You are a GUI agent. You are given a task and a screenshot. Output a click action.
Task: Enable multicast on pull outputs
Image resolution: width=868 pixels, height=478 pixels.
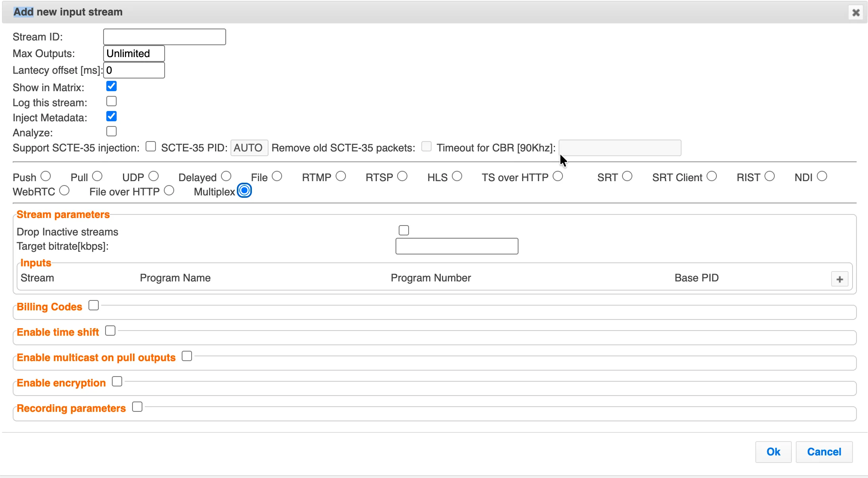tap(187, 356)
